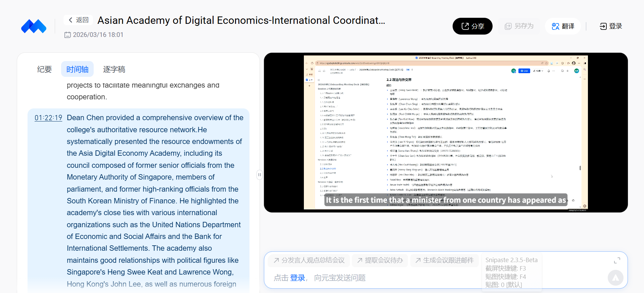Open the 翻译 translate option
644x293 pixels.
pyautogui.click(x=563, y=26)
